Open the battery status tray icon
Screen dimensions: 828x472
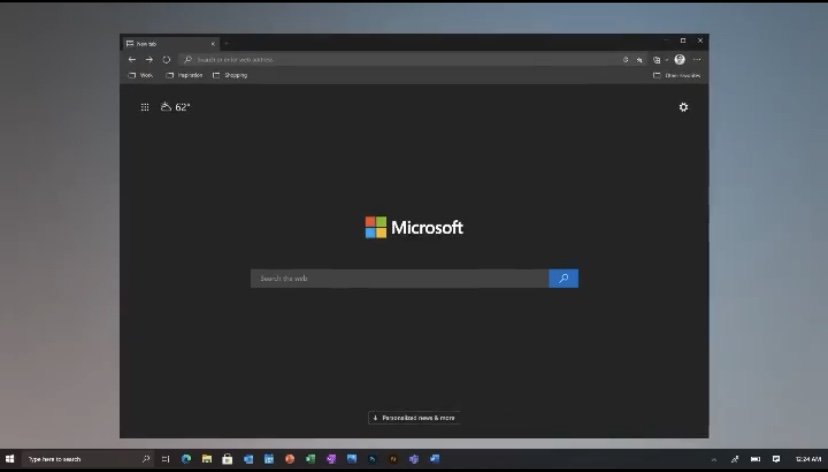click(756, 459)
